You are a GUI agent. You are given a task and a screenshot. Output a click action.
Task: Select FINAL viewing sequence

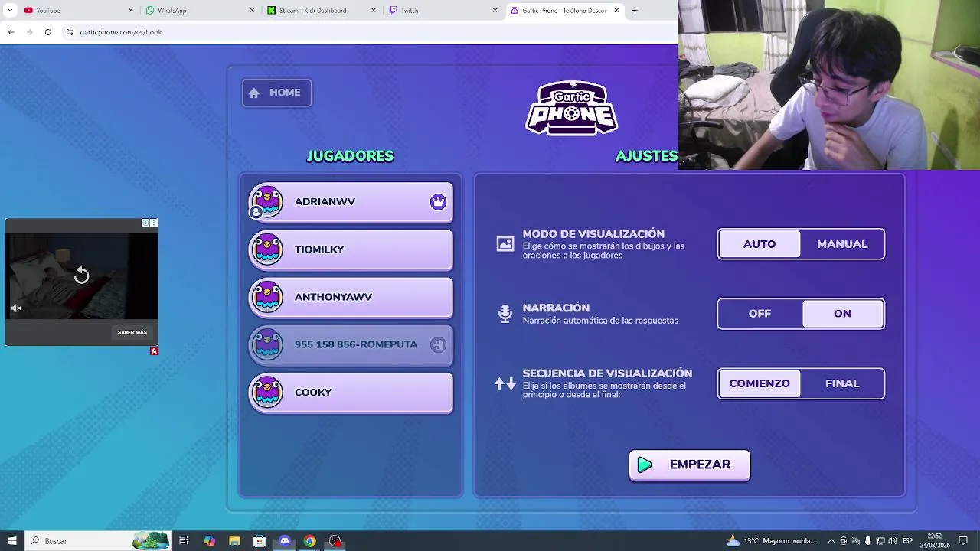(842, 383)
